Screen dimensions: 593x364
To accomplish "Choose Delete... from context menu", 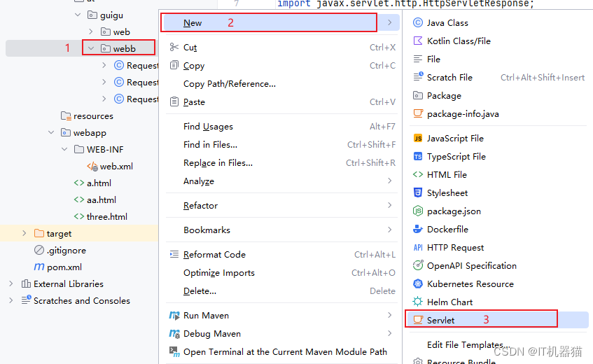I will pos(200,291).
